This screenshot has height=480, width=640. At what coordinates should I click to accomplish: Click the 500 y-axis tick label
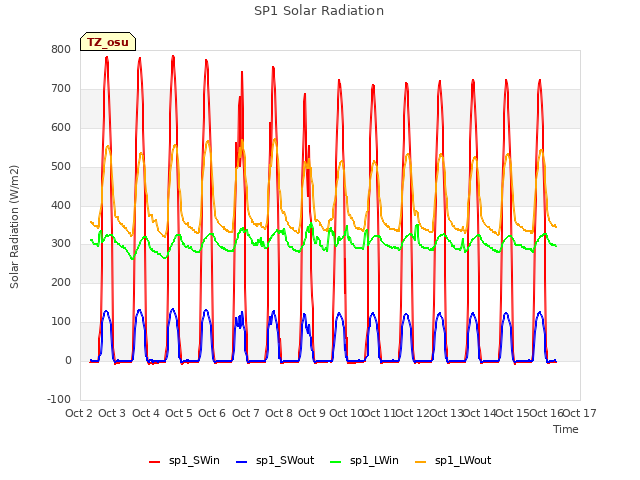(61, 167)
